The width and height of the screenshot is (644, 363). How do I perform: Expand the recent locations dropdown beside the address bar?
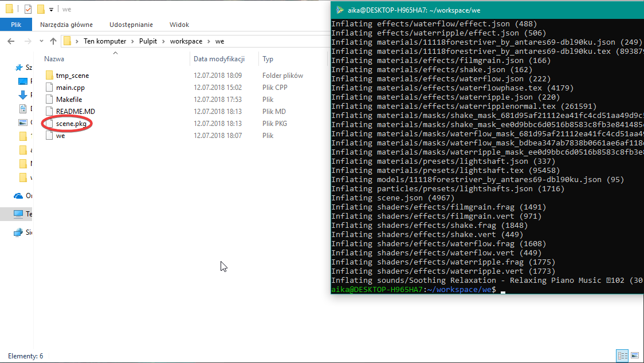coord(41,41)
